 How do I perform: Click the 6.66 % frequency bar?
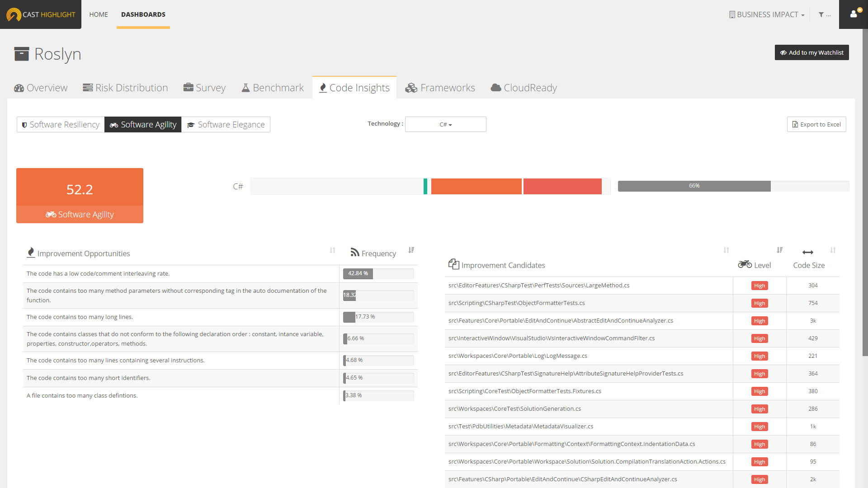(378, 338)
